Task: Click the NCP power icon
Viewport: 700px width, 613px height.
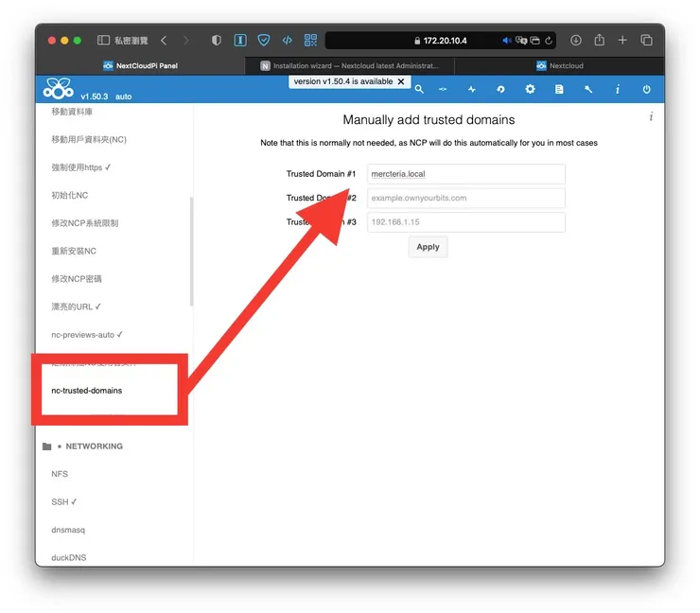Action: pos(646,89)
